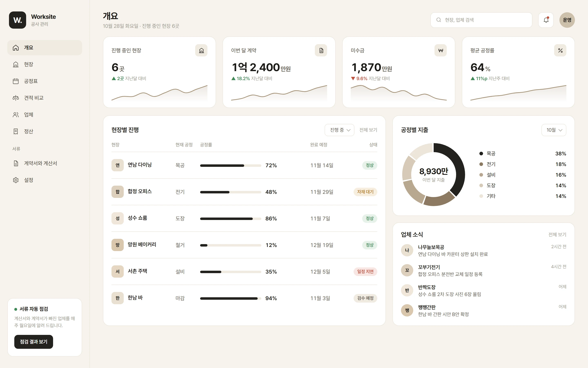Click the scales icon beside 견적 비교

pos(16,98)
